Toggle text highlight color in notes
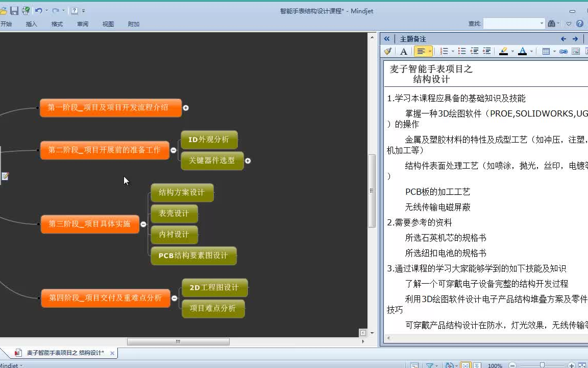This screenshot has height=368, width=588. tap(503, 51)
